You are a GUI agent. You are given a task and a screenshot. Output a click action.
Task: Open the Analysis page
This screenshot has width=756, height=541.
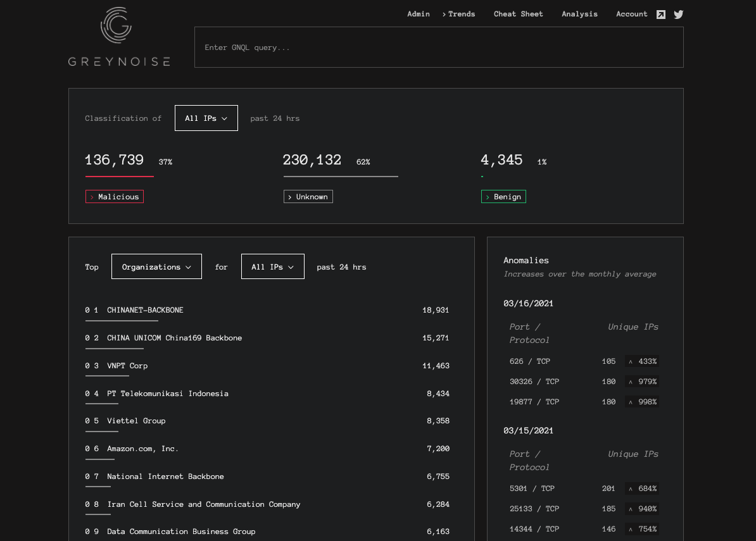tap(579, 14)
